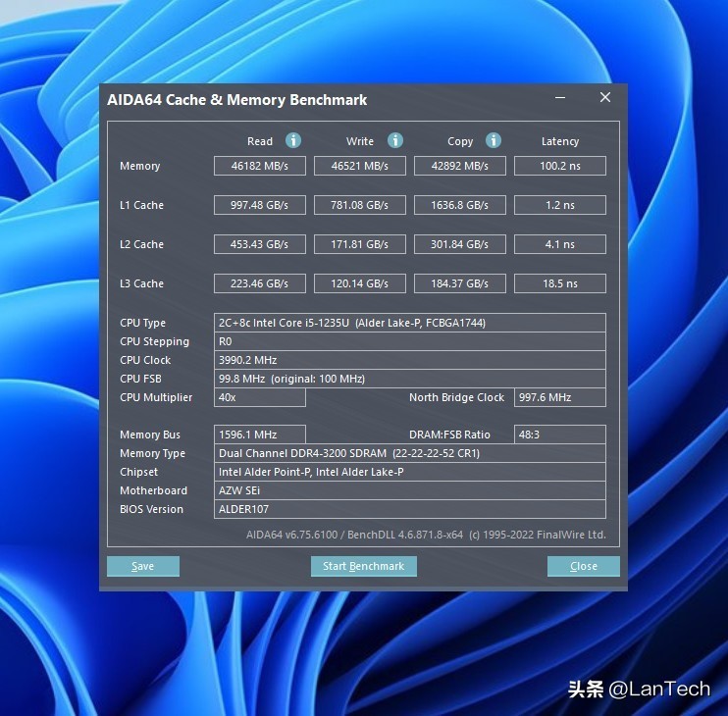
Task: Click the Memory Write result box
Action: pyautogui.click(x=359, y=166)
